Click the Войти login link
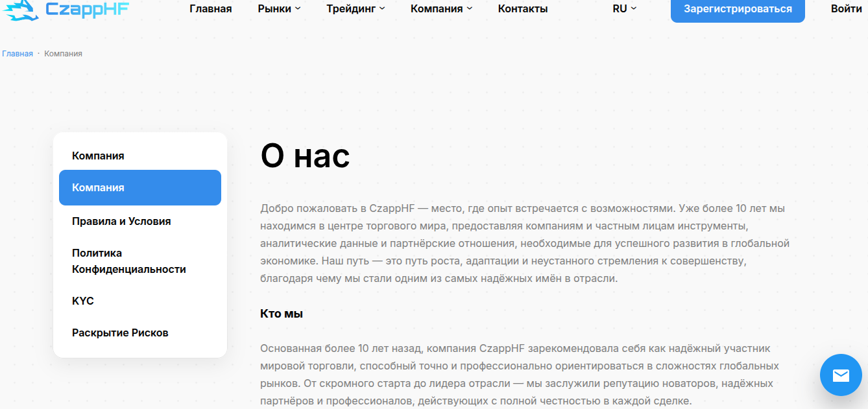This screenshot has height=409, width=868. (x=847, y=8)
